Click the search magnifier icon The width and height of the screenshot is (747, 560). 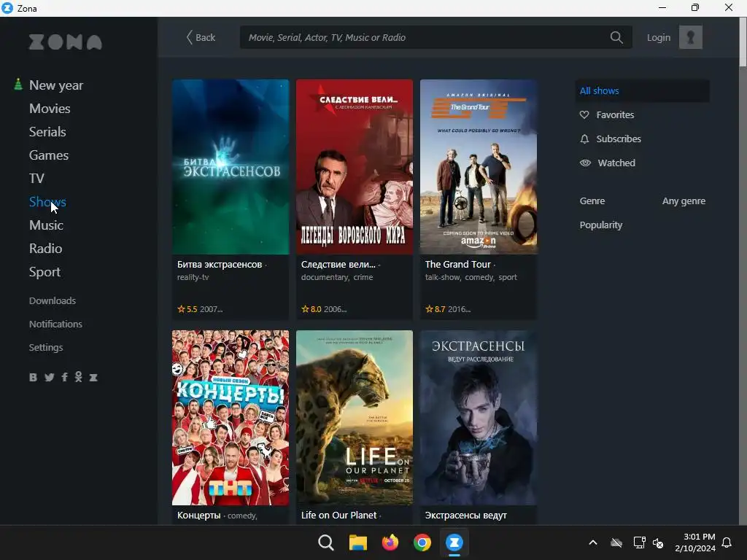(x=616, y=37)
